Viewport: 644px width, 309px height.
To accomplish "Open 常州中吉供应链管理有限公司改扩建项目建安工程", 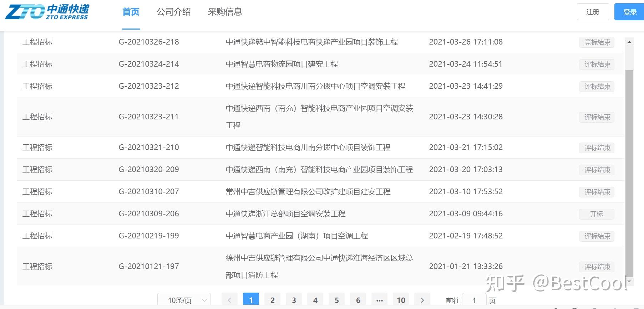I will coord(308,192).
